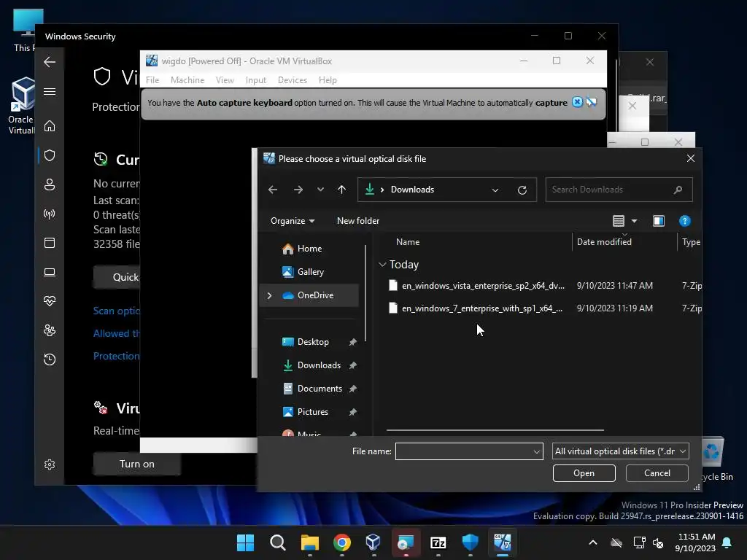747x560 pixels.
Task: Close the optical disk file dialog
Action: pos(690,158)
